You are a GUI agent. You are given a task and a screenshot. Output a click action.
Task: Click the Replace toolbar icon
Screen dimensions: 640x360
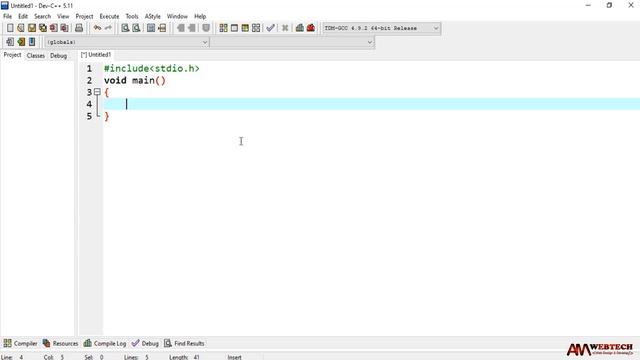click(136, 28)
